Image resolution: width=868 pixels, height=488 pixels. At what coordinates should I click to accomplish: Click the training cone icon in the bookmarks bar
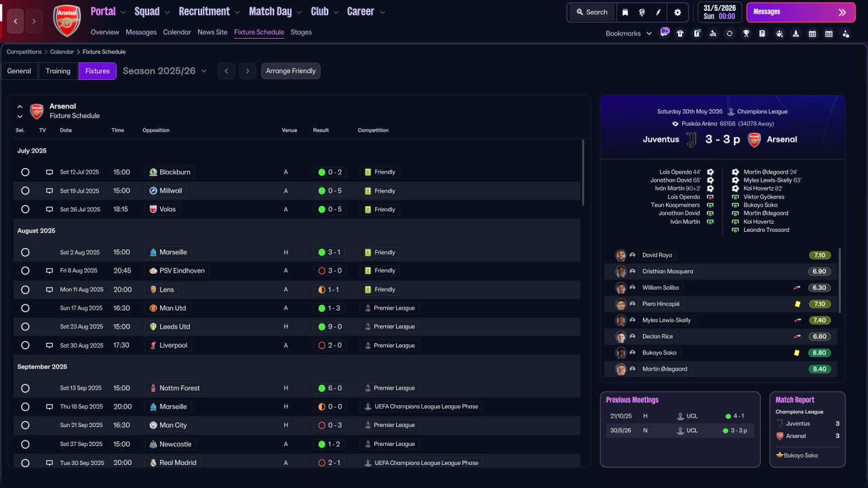[795, 33]
